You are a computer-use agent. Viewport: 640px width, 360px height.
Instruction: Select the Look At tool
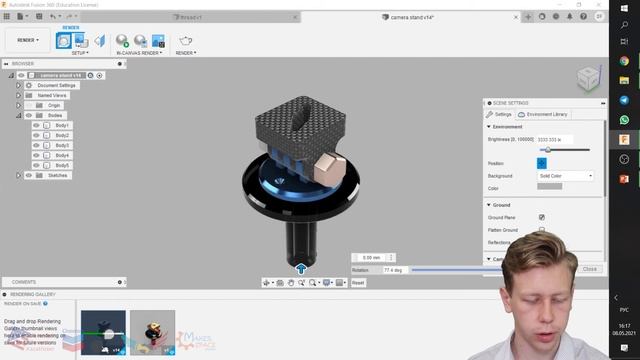(x=280, y=282)
